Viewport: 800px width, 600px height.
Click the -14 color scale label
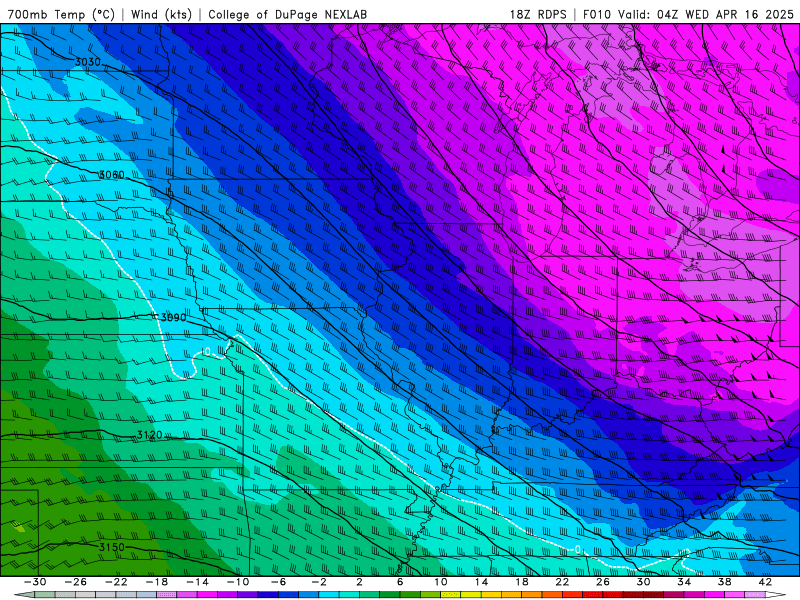tap(197, 582)
